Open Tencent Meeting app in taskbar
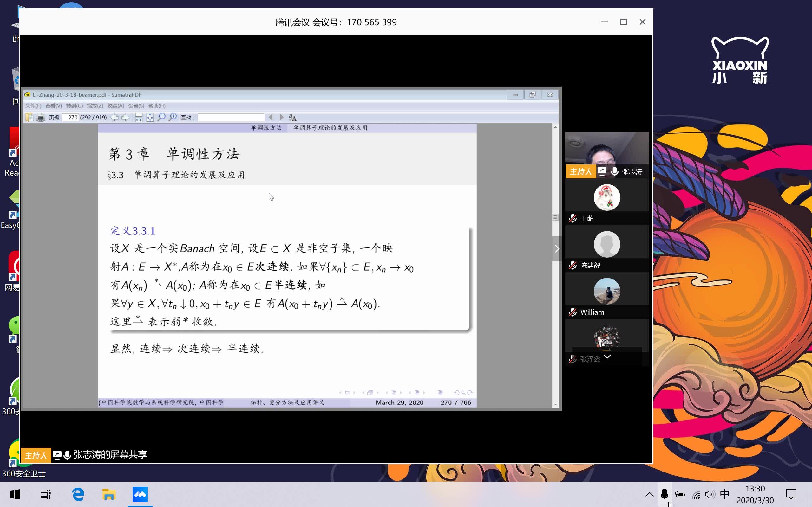Screen dimensions: 812x507 (140, 494)
